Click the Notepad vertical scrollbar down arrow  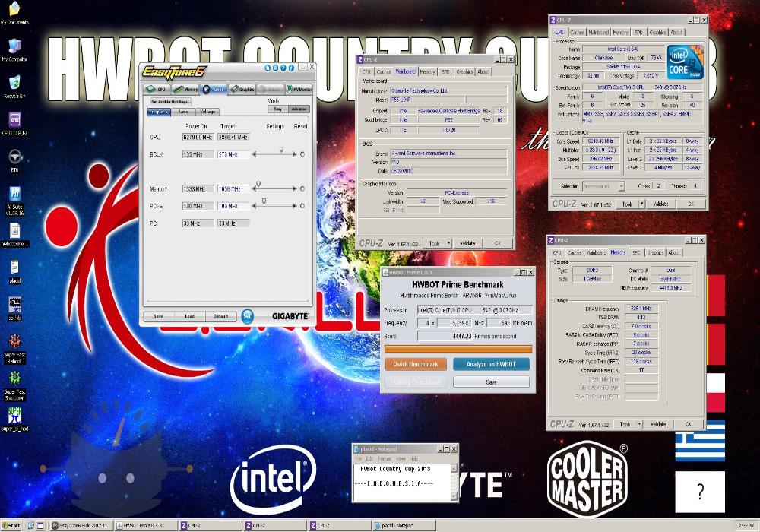(x=454, y=496)
